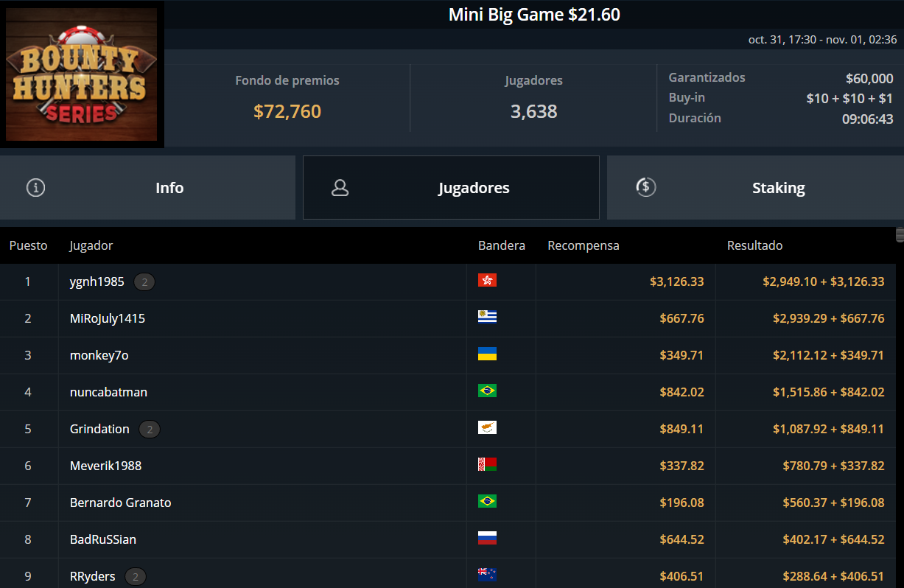Switch to the Jugadores tab
This screenshot has height=588, width=904.
coord(451,187)
